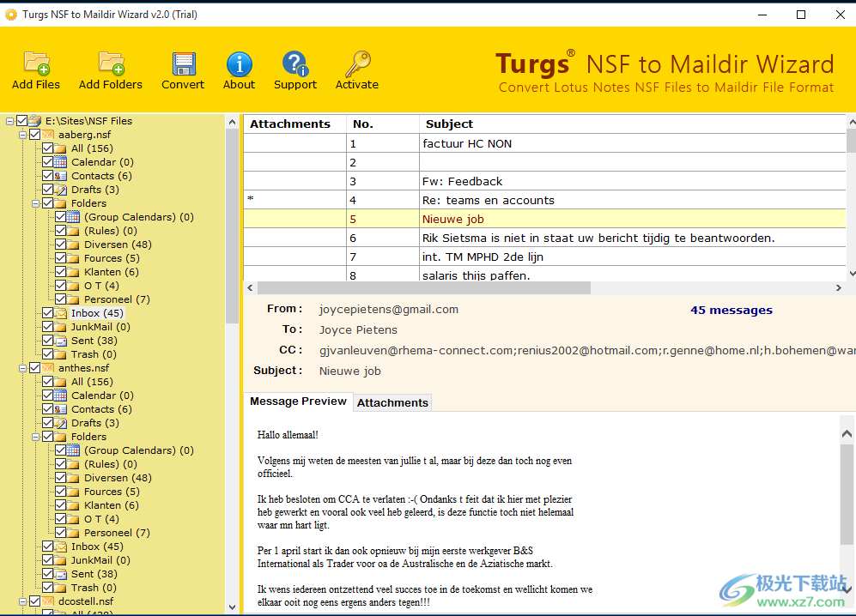Image resolution: width=856 pixels, height=616 pixels.
Task: Click the E:\Sites\NSF Files root drive icon
Action: click(x=35, y=121)
